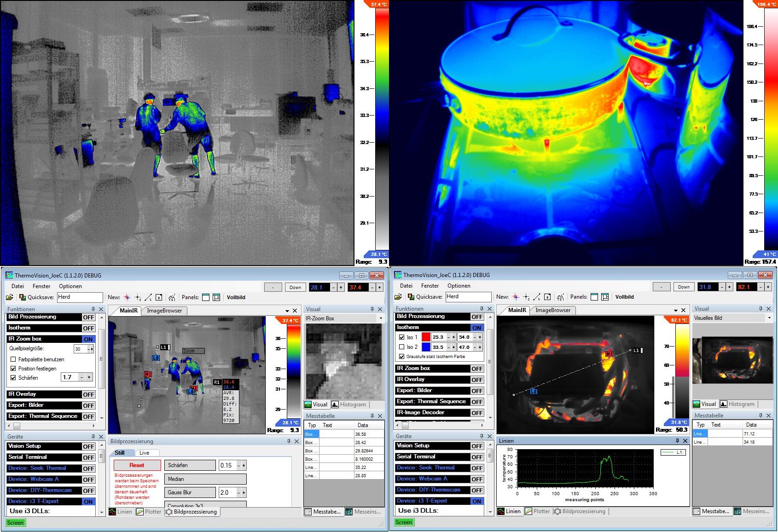Switch to the ImageBrowser tab in the right window
Viewport: 778px width, 532px height.
click(x=552, y=310)
